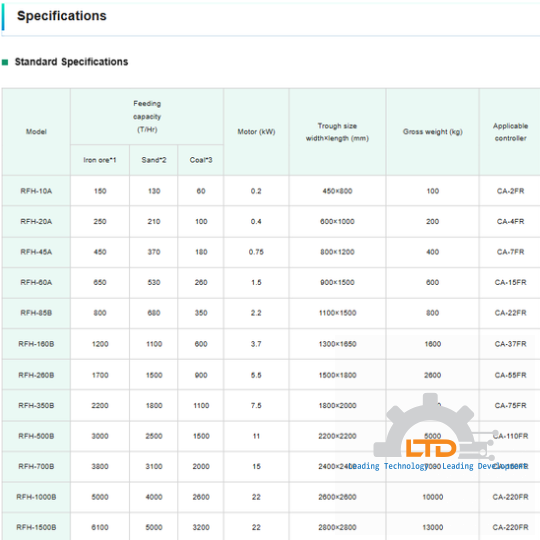Screen dimensions: 540x540
Task: Click trough size 450×800
Action: [337, 191]
